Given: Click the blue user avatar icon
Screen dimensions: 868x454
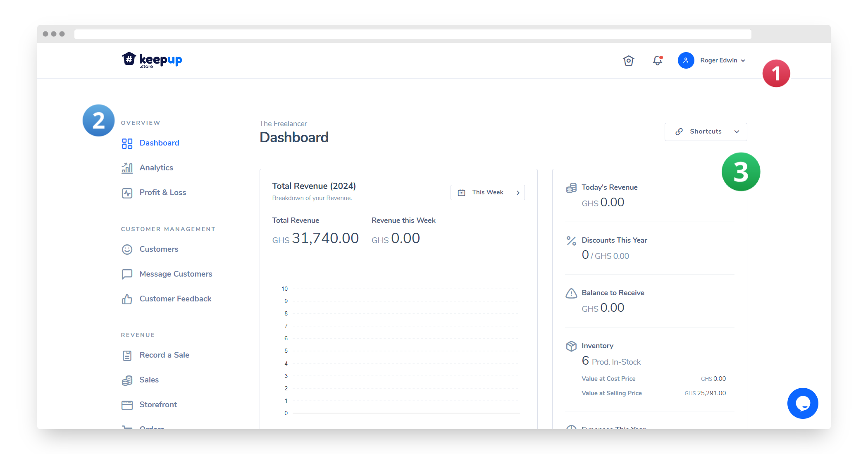Looking at the screenshot, I should point(686,60).
